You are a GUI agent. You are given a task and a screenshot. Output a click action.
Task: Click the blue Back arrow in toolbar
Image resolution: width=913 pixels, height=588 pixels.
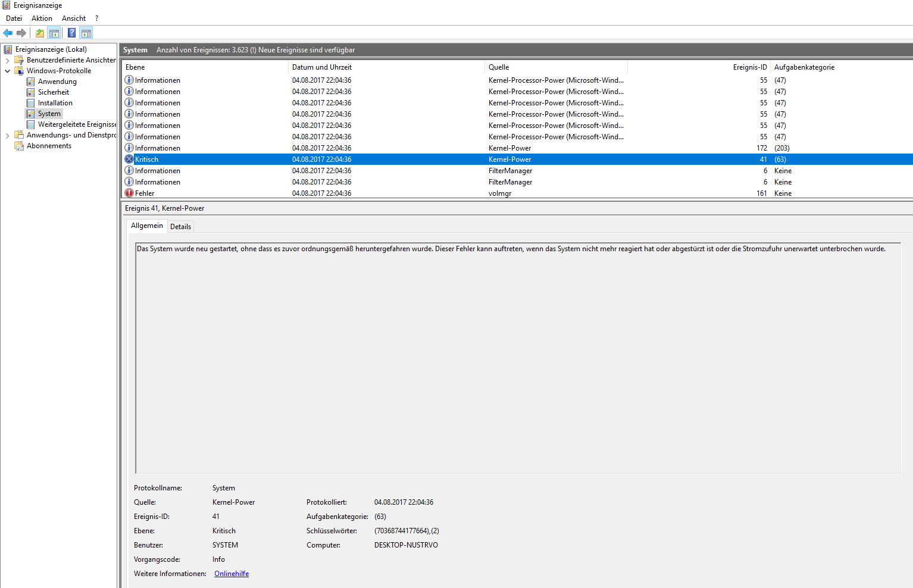pos(8,33)
